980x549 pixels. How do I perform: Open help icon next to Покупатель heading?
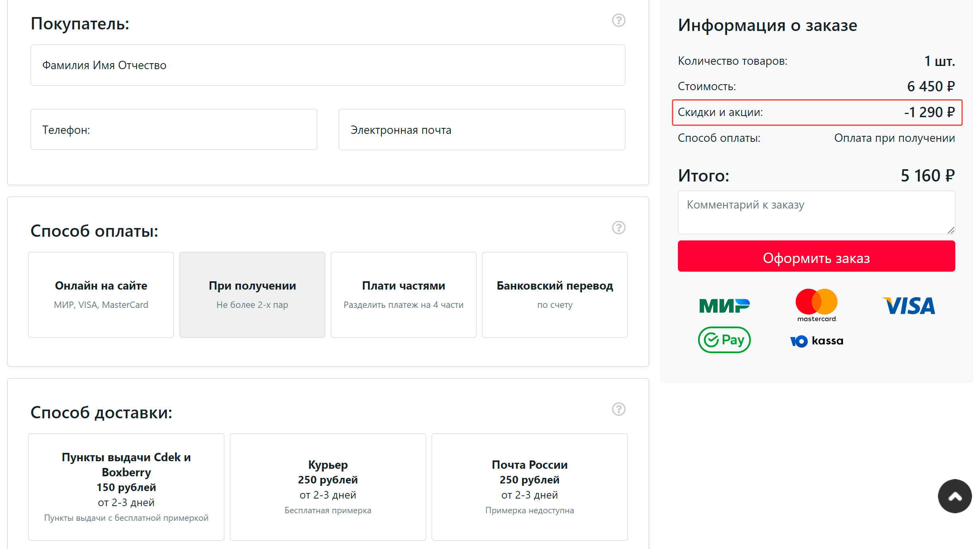tap(618, 20)
